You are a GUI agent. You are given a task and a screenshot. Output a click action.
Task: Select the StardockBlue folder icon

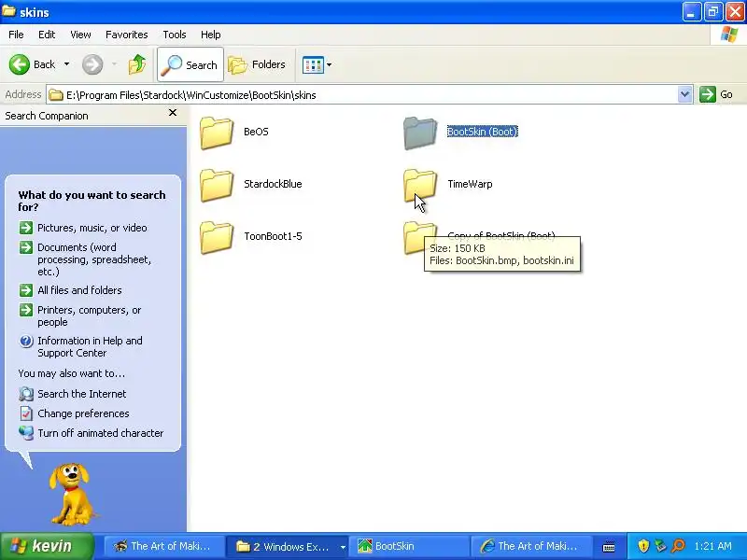pos(217,185)
